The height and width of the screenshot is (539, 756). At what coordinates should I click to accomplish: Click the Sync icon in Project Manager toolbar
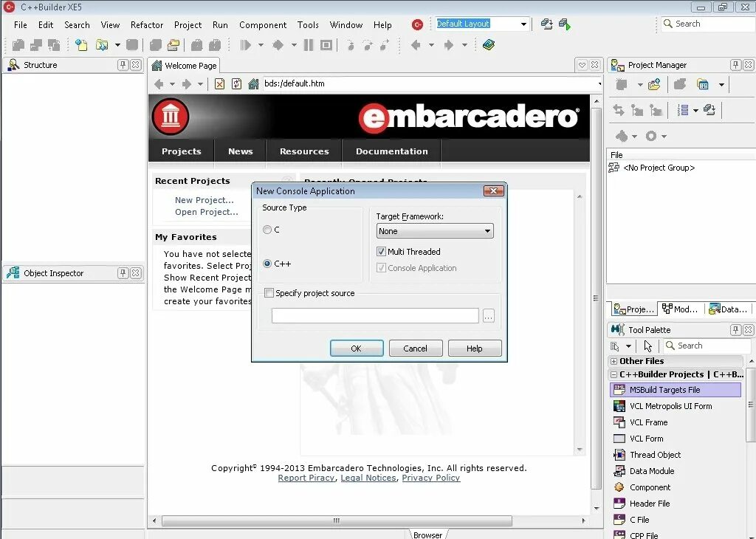coord(619,110)
